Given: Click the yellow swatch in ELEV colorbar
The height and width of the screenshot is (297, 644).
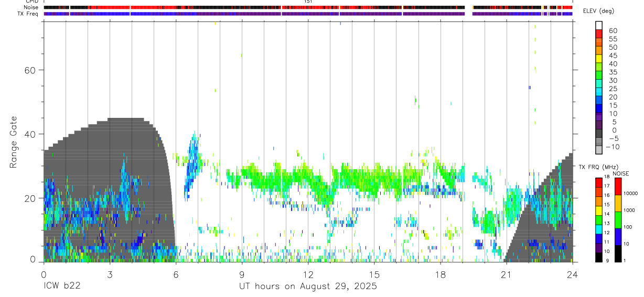Looking at the screenshot, I should point(599,58).
